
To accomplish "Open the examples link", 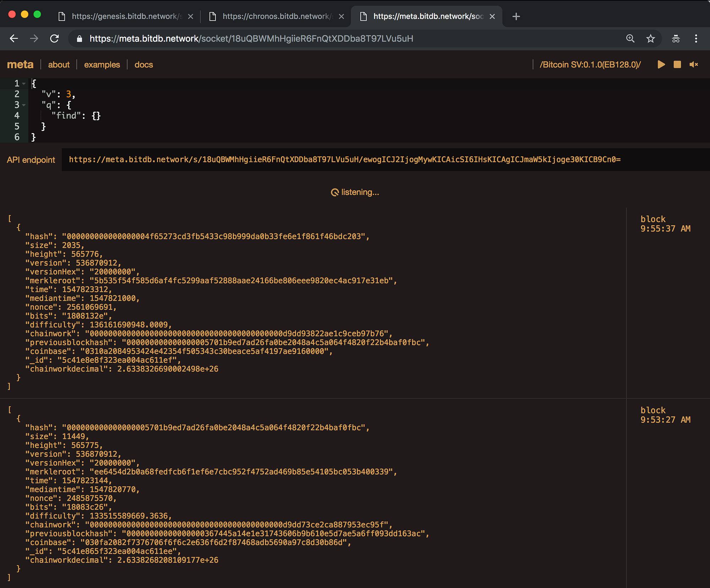I will pos(102,65).
